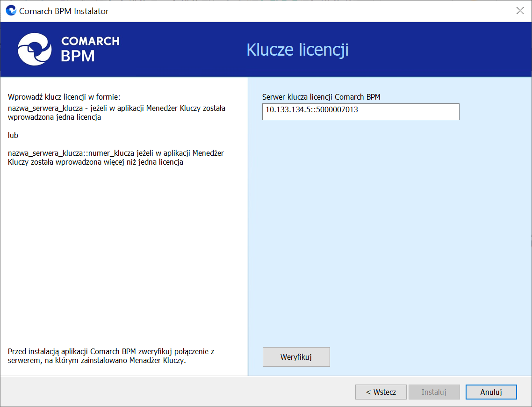Image resolution: width=532 pixels, height=407 pixels.
Task: Select the Klucze licencji heading
Action: 297,50
